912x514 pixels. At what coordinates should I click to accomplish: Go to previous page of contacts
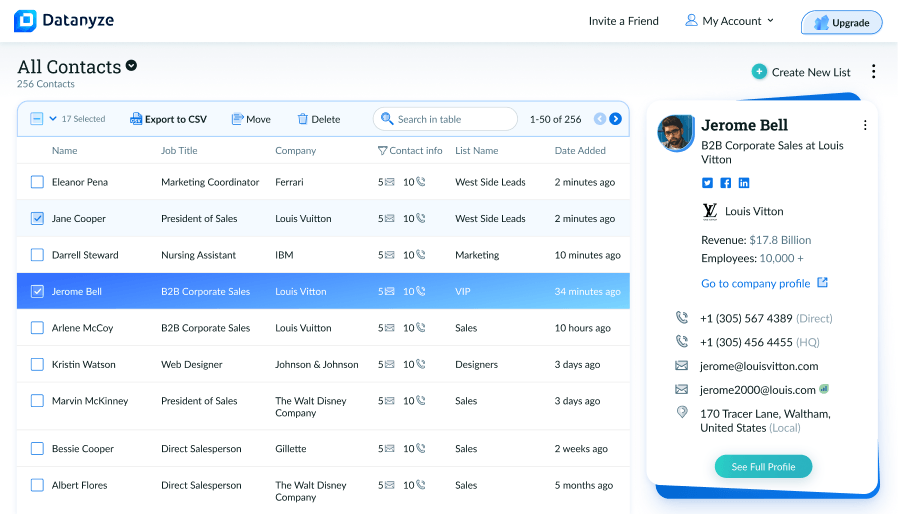[x=600, y=119]
